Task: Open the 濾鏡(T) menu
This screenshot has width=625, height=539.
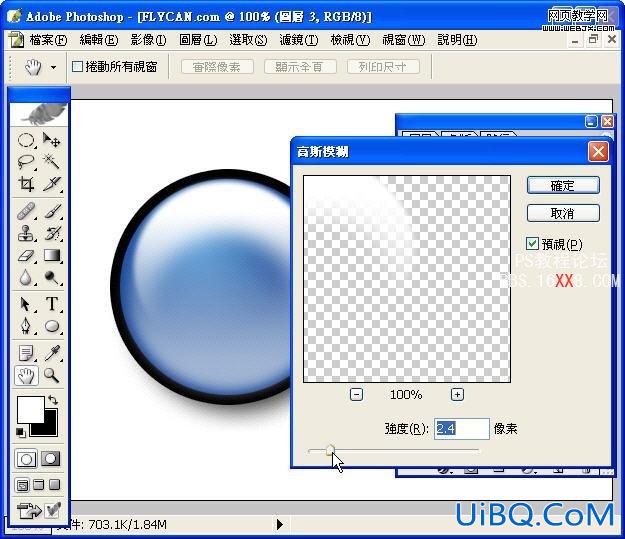Action: (x=299, y=40)
